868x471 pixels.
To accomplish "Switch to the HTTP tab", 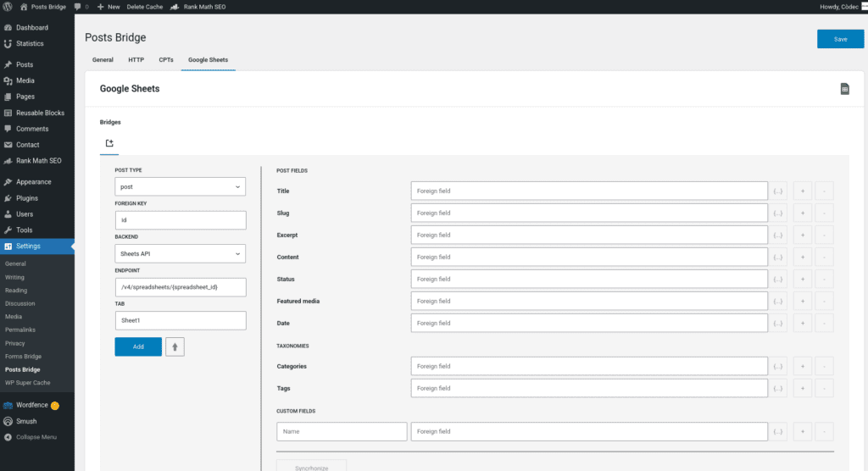I will 136,60.
